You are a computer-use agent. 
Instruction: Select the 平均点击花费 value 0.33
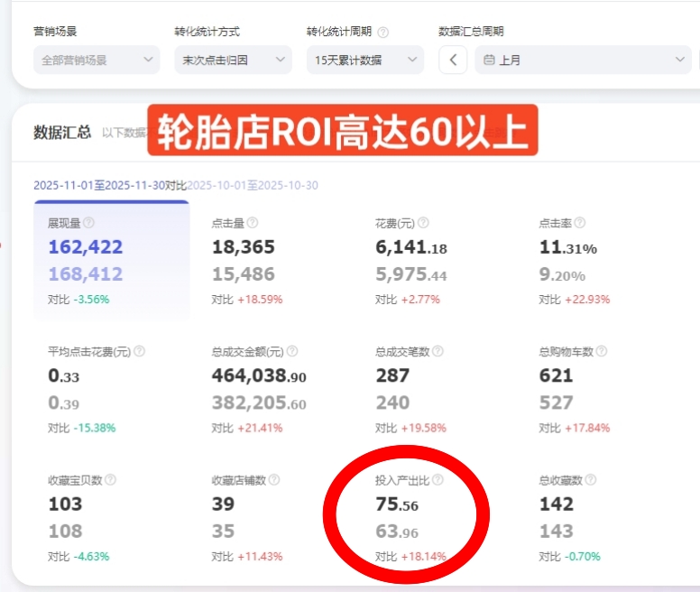63,376
